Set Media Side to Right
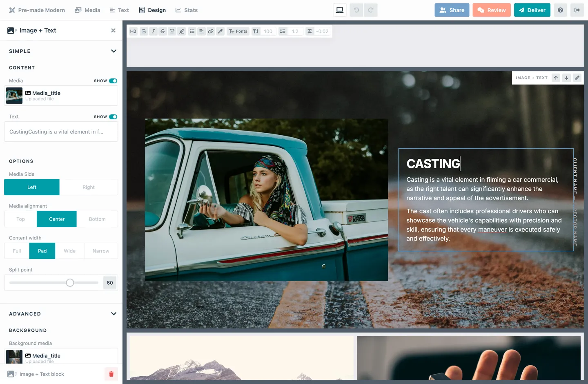The image size is (588, 384). [x=89, y=187]
